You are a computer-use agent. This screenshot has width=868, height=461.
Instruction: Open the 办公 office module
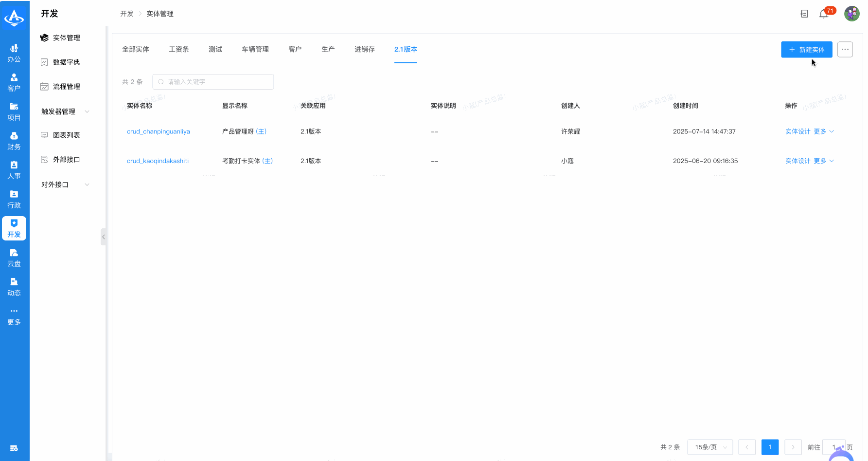14,53
